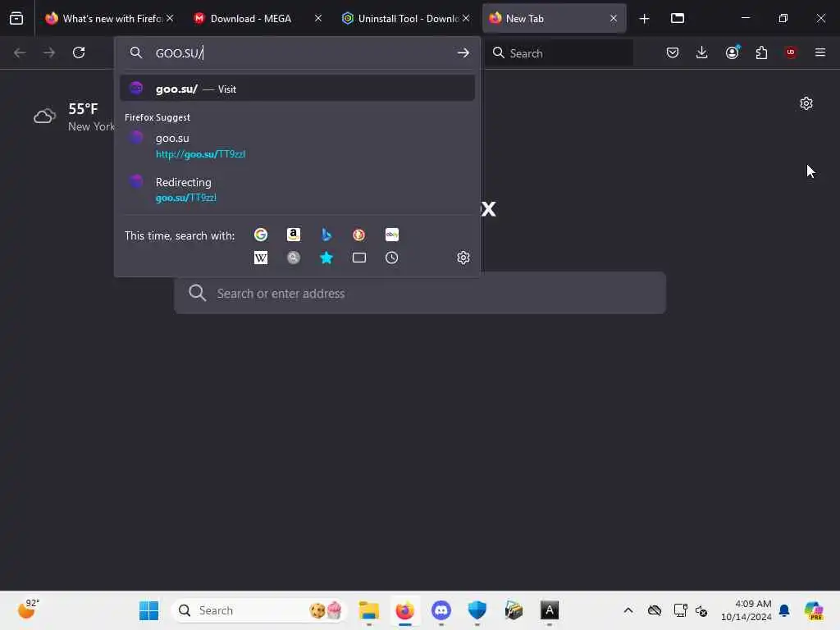Open File Explorer from taskbar

[368, 610]
